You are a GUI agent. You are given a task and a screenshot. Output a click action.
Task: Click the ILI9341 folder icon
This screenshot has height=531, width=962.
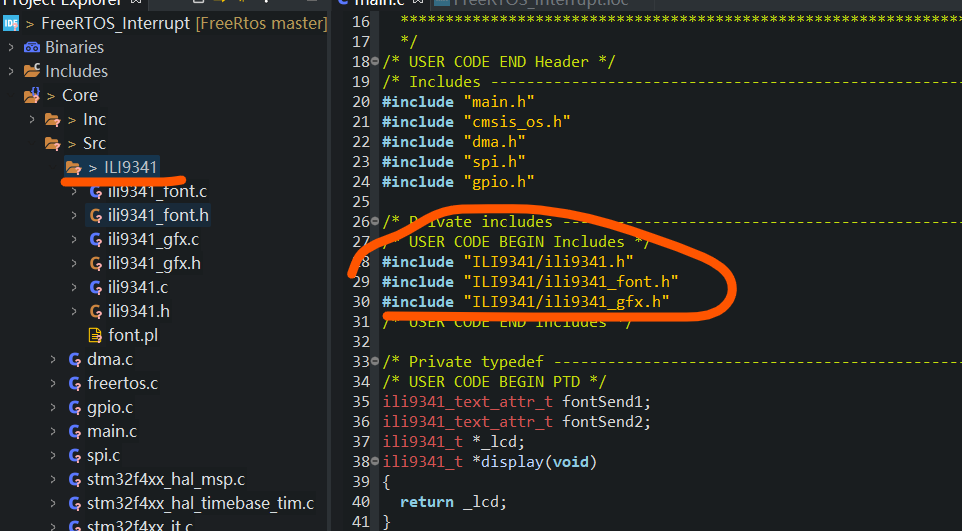coord(73,167)
